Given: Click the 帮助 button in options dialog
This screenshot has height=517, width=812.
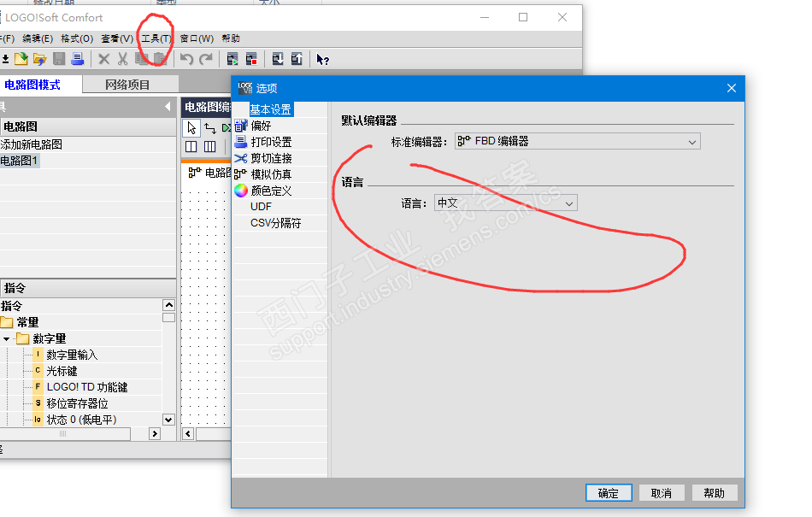Looking at the screenshot, I should pos(714,493).
